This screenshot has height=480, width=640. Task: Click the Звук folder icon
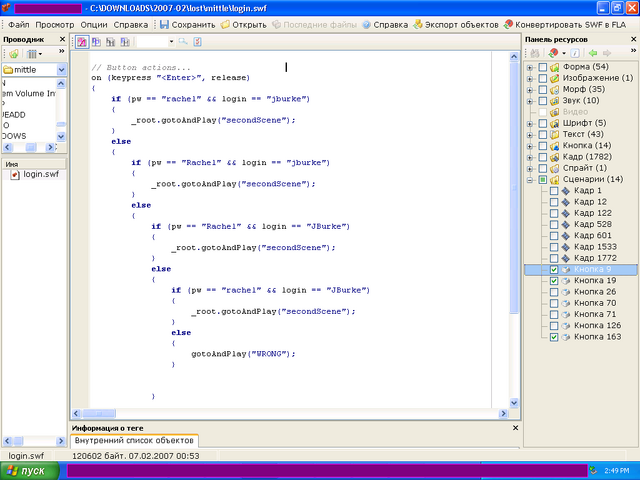[x=554, y=100]
